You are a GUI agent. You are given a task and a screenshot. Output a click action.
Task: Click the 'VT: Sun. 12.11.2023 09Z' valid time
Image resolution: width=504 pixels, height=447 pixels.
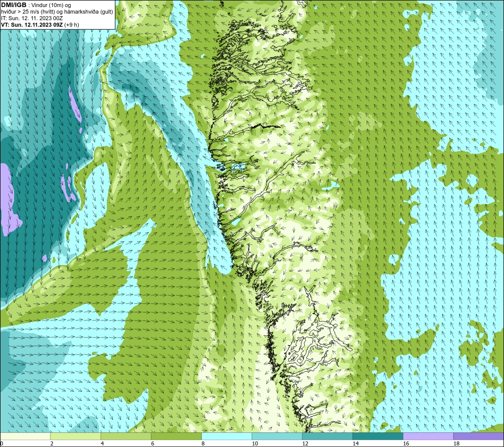(x=32, y=25)
